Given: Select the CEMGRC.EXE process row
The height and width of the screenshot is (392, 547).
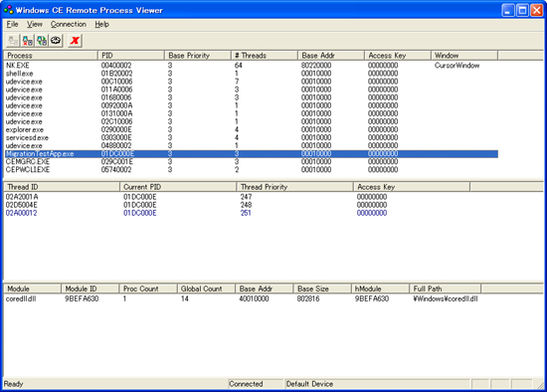Looking at the screenshot, I should pos(251,161).
